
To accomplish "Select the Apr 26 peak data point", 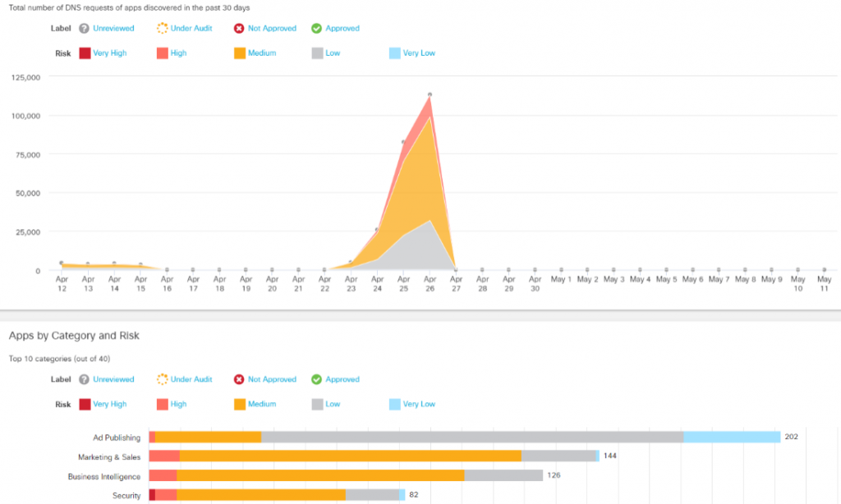I will coord(430,94).
